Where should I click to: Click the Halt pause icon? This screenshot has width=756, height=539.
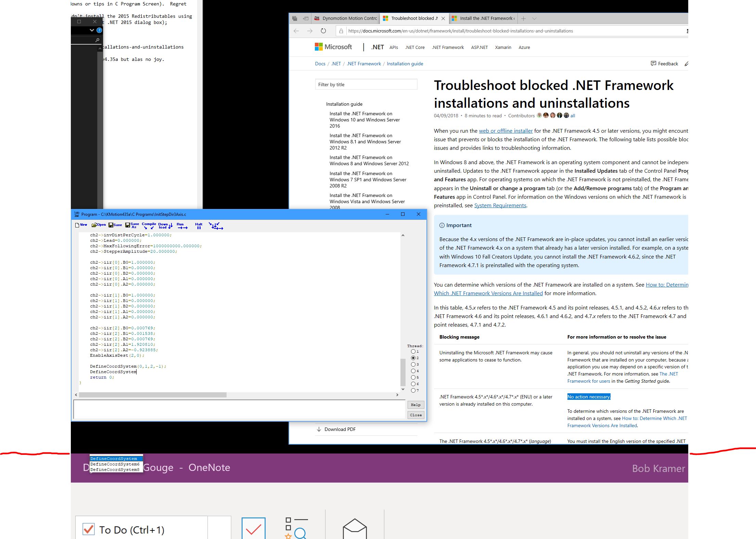[x=198, y=226]
